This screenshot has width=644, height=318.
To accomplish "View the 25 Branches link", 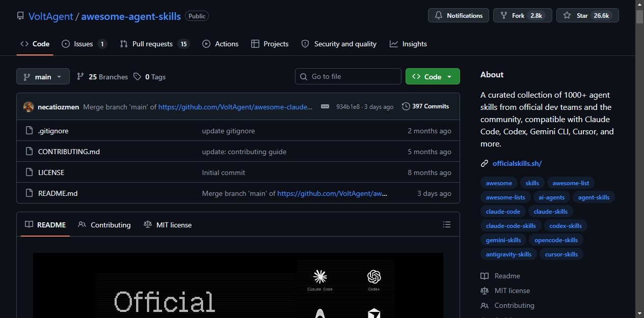I will [x=102, y=77].
